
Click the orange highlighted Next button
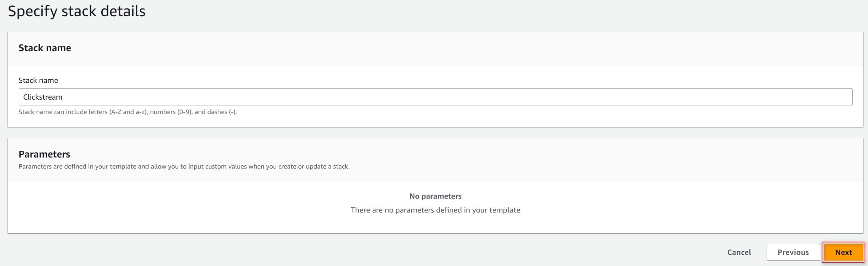coord(844,252)
